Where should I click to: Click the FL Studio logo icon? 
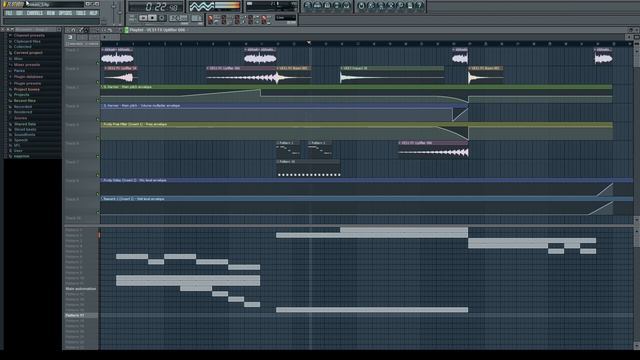(13, 4)
